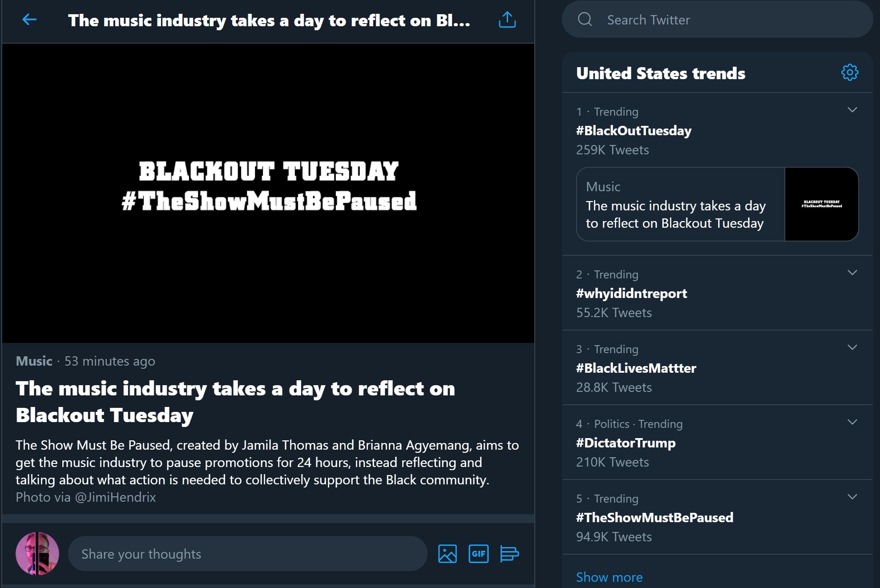
Task: Click the search magnifier icon
Action: point(585,20)
